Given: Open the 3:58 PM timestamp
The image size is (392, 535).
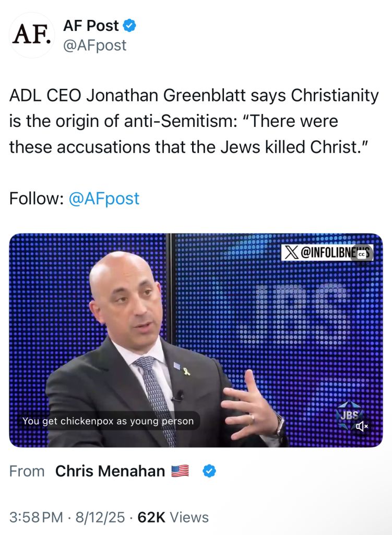Looking at the screenshot, I should (36, 517).
